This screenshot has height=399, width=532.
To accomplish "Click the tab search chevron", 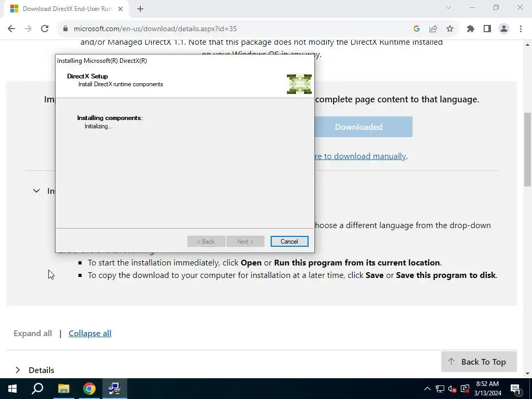I will click(x=448, y=7).
